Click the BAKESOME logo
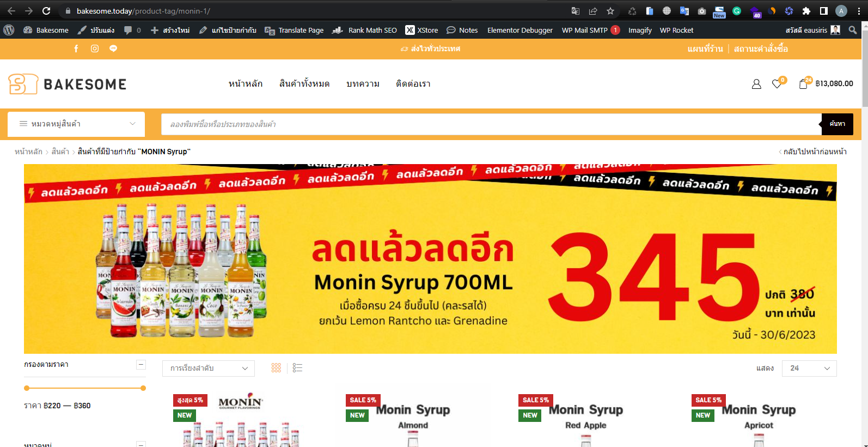868x447 pixels. click(x=68, y=84)
